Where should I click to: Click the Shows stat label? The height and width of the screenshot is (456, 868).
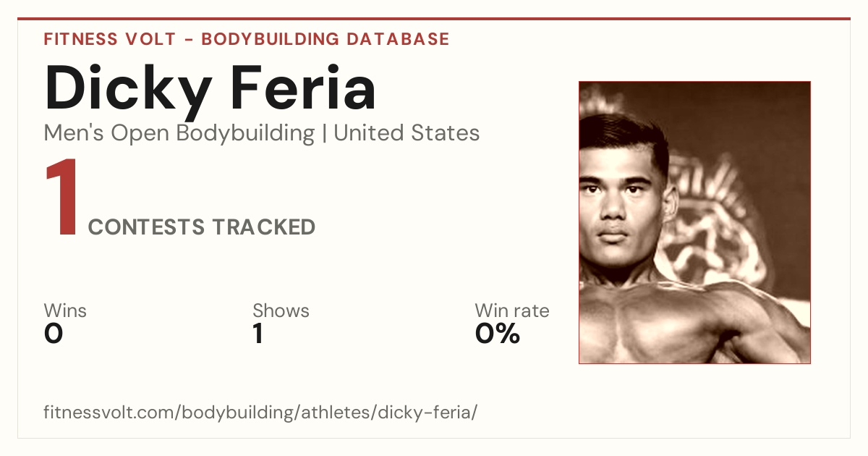pyautogui.click(x=281, y=311)
